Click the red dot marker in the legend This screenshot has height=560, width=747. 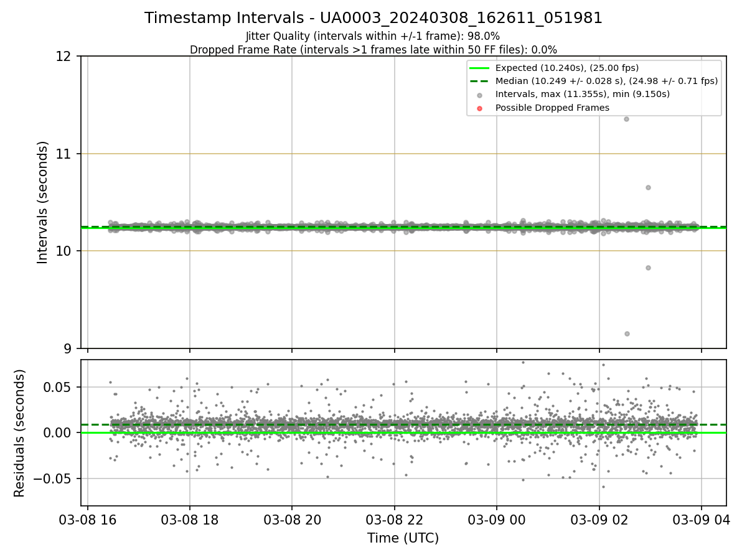click(x=479, y=108)
